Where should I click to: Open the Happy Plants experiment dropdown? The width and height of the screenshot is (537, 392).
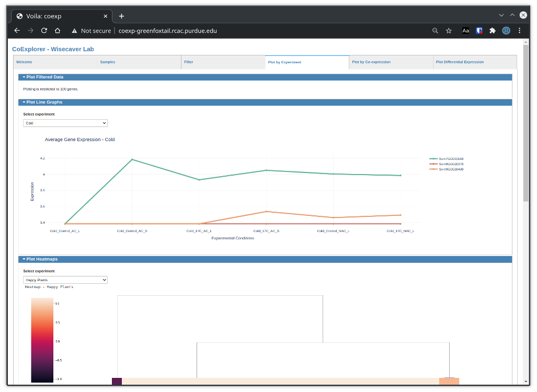coord(65,280)
